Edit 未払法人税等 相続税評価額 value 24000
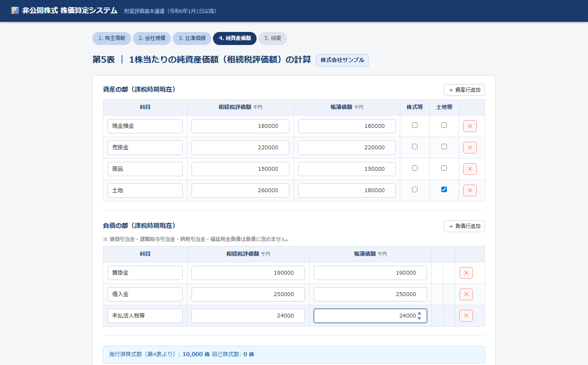This screenshot has width=588, height=365. [248, 316]
